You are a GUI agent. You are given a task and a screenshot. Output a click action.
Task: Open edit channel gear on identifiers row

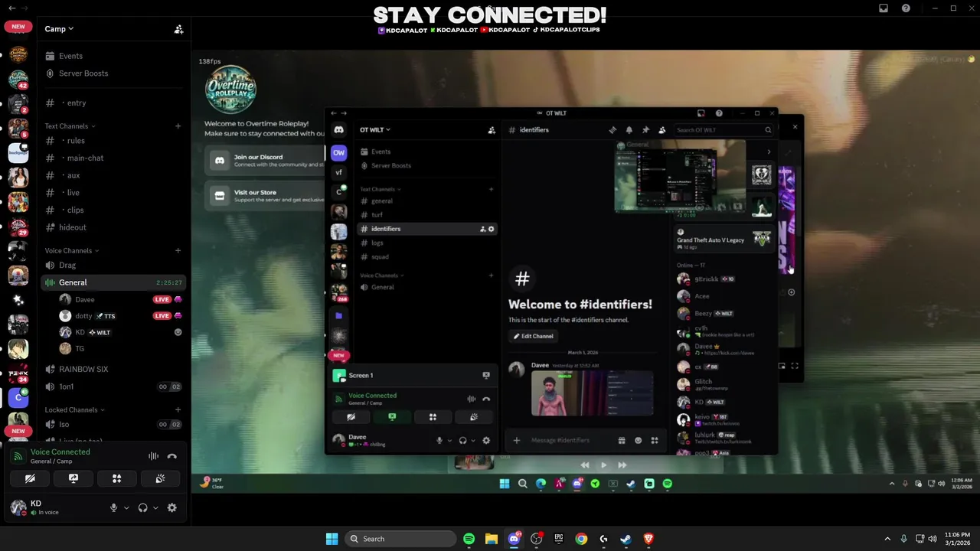click(492, 229)
